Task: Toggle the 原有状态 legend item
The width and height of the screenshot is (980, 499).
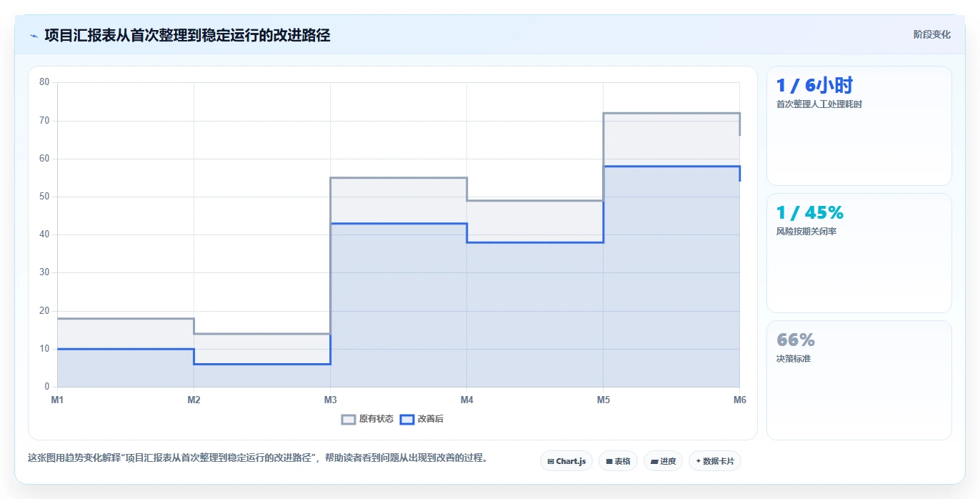Action: (368, 419)
